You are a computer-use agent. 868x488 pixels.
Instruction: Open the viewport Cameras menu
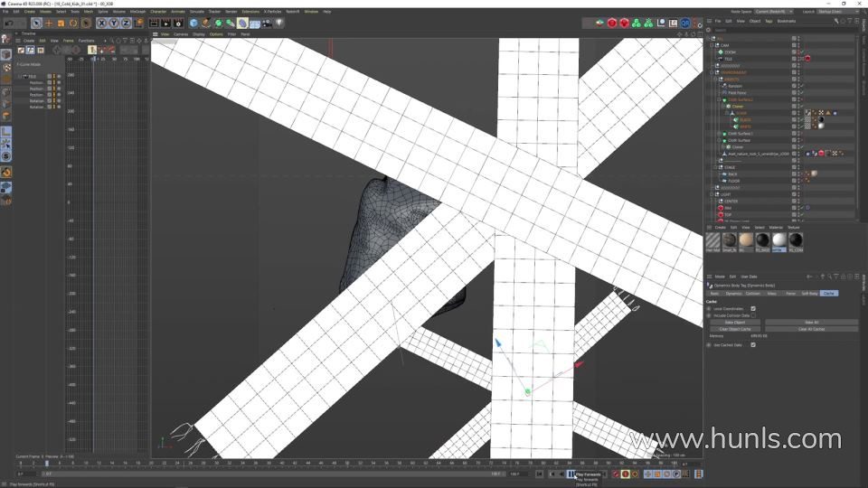point(181,34)
